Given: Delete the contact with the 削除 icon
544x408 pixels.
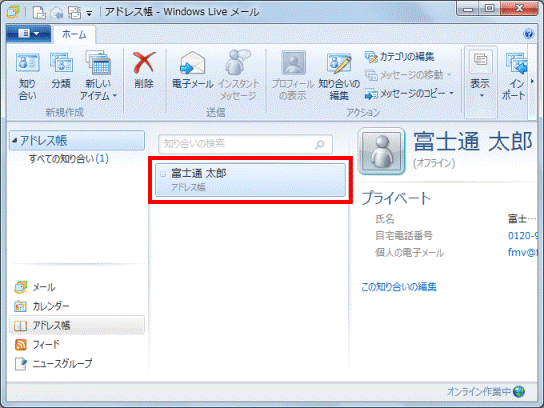Looking at the screenshot, I should 144,70.
